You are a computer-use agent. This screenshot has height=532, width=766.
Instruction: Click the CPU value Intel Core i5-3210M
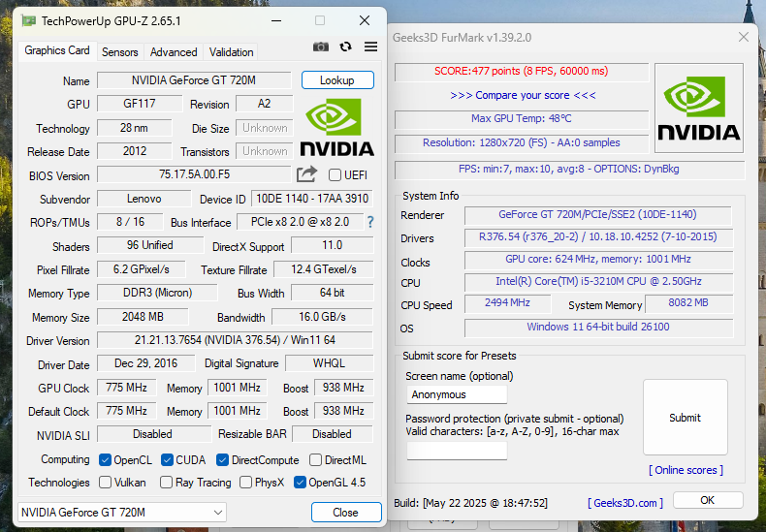coord(598,282)
